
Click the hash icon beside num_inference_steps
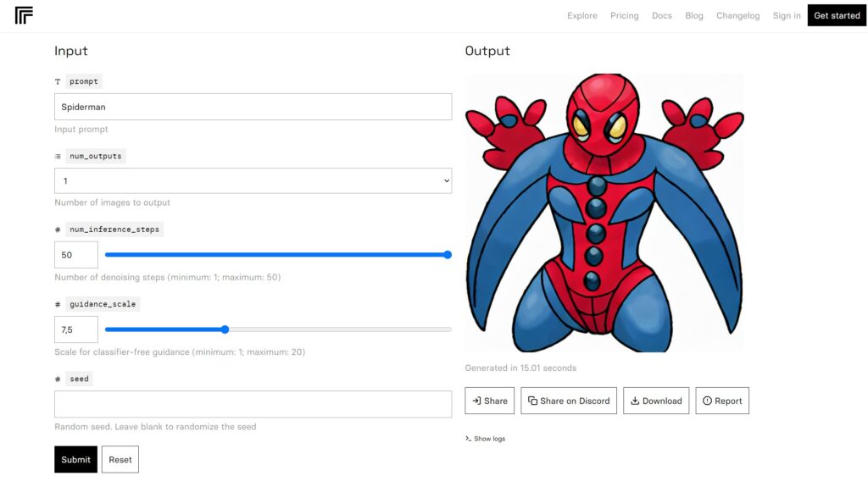(58, 230)
